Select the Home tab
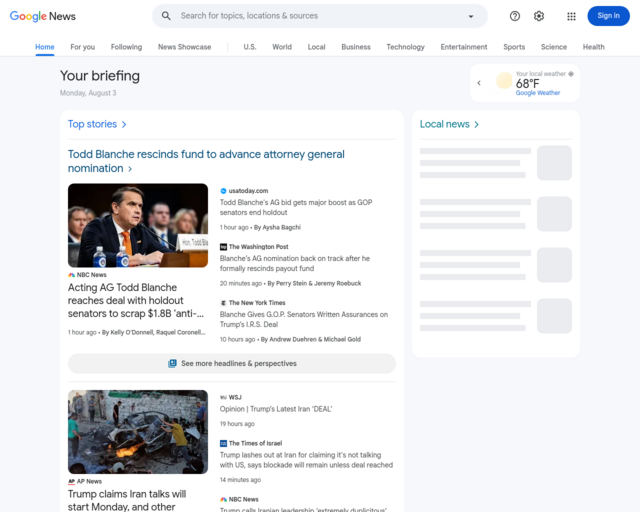The image size is (640, 512). (45, 47)
